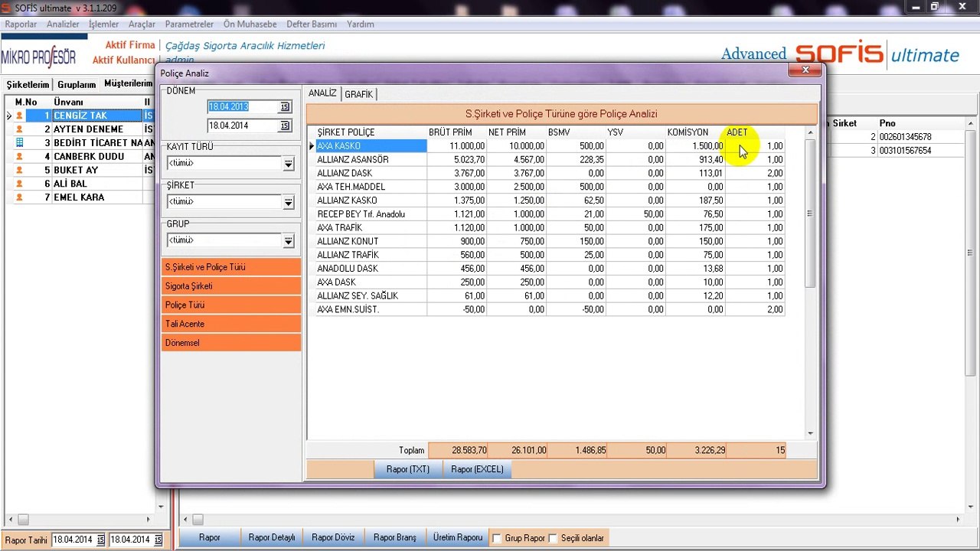Select the ANALİZ tab
The height and width of the screenshot is (551, 980).
tap(322, 93)
